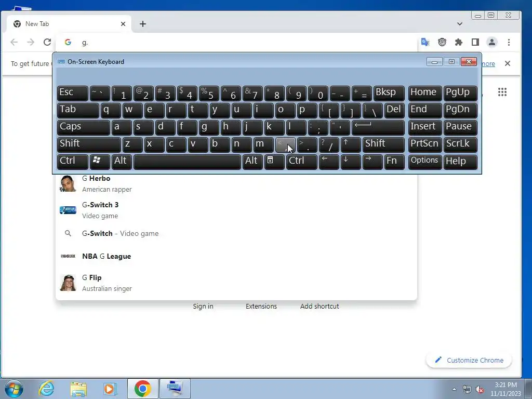Screen dimensions: 532x399
Task: Open the Google apps grid
Action: point(502,92)
